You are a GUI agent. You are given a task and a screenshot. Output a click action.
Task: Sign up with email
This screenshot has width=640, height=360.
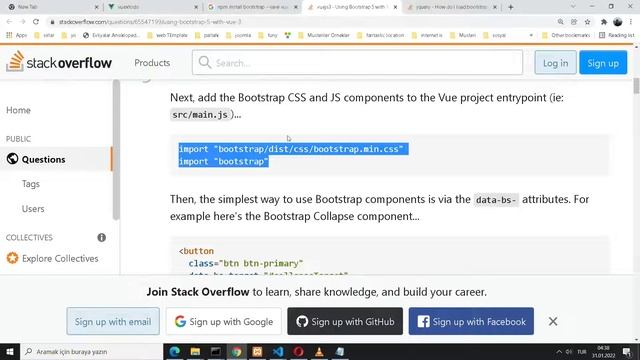113,321
